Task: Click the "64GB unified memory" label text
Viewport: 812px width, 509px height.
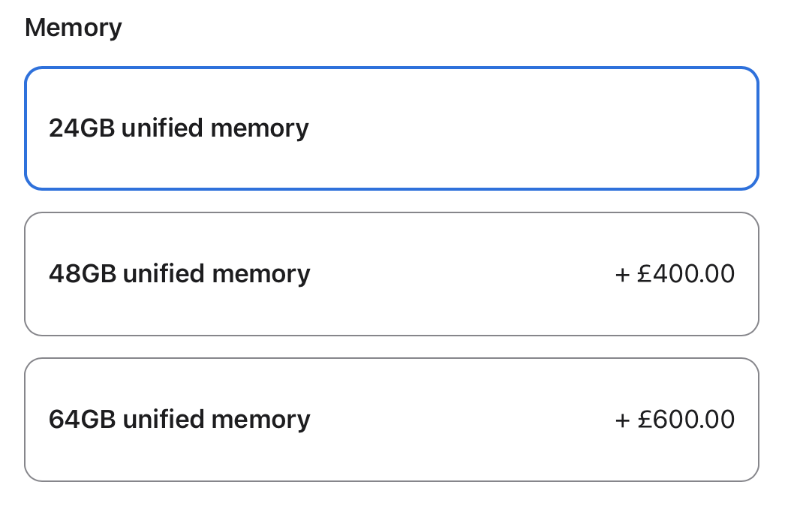Action: pyautogui.click(x=179, y=420)
